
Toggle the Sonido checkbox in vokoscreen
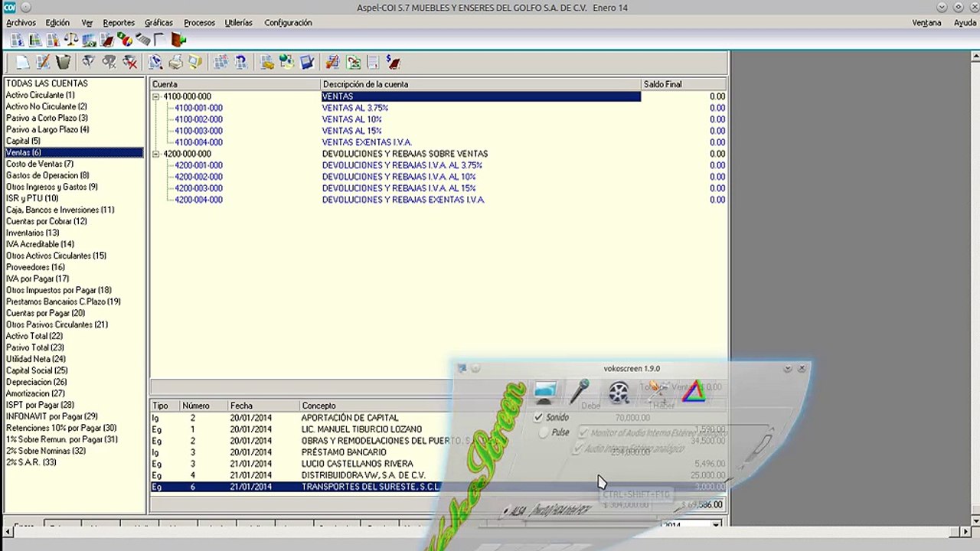click(x=538, y=418)
